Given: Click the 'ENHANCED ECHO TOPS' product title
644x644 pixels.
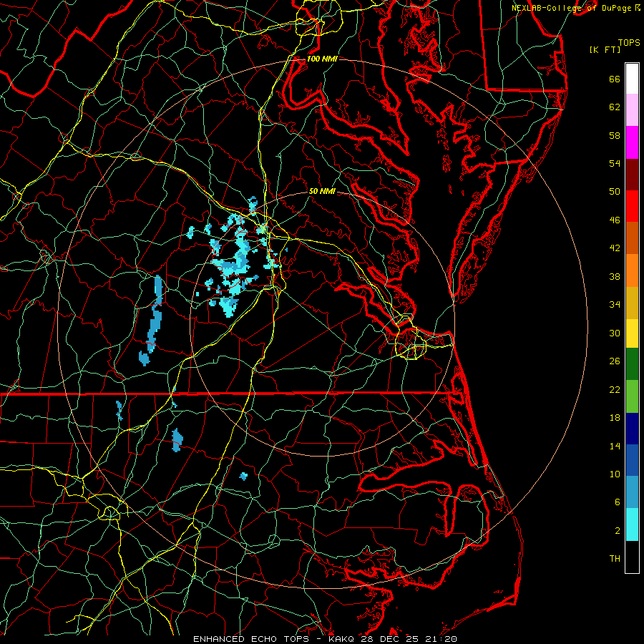Looking at the screenshot, I should click(x=251, y=639).
